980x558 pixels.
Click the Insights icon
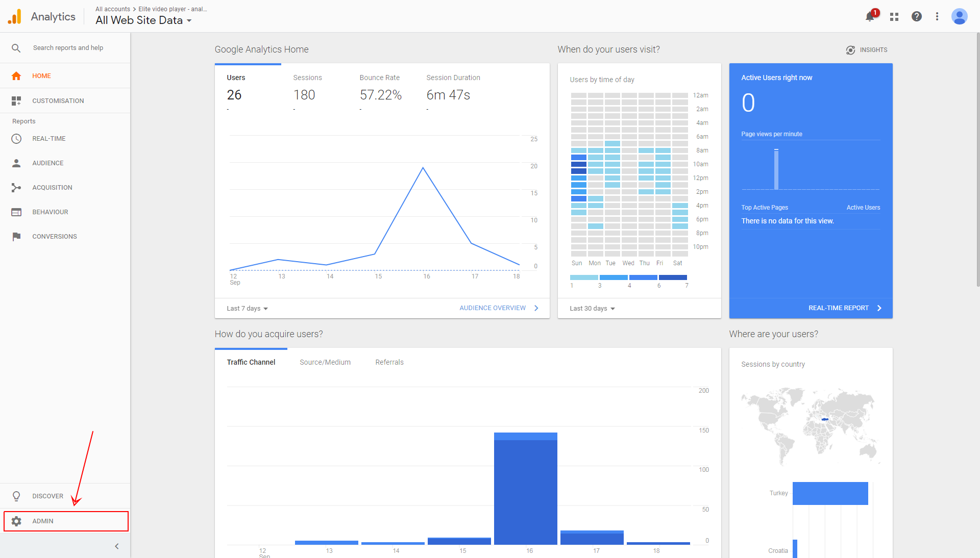(x=850, y=50)
